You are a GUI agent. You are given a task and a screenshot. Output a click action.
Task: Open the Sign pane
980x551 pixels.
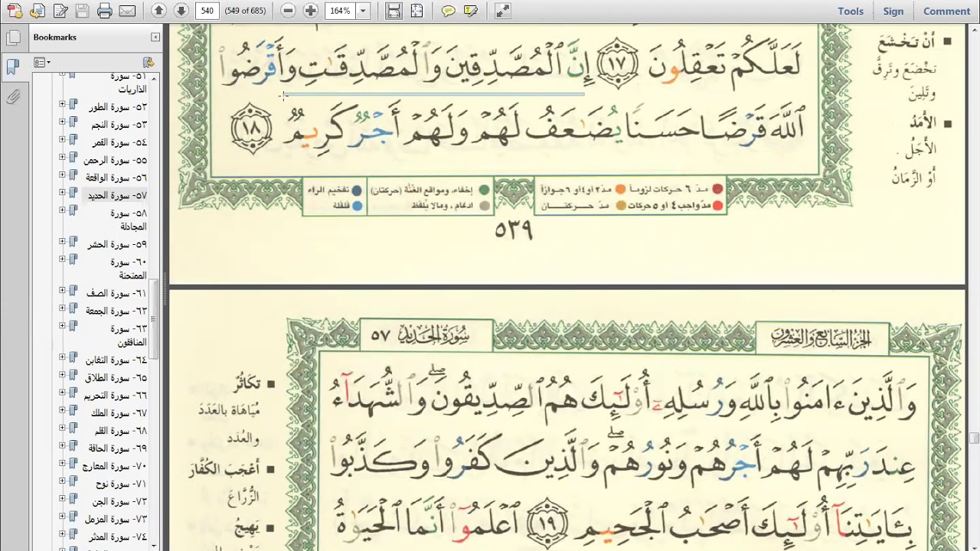pyautogui.click(x=893, y=11)
